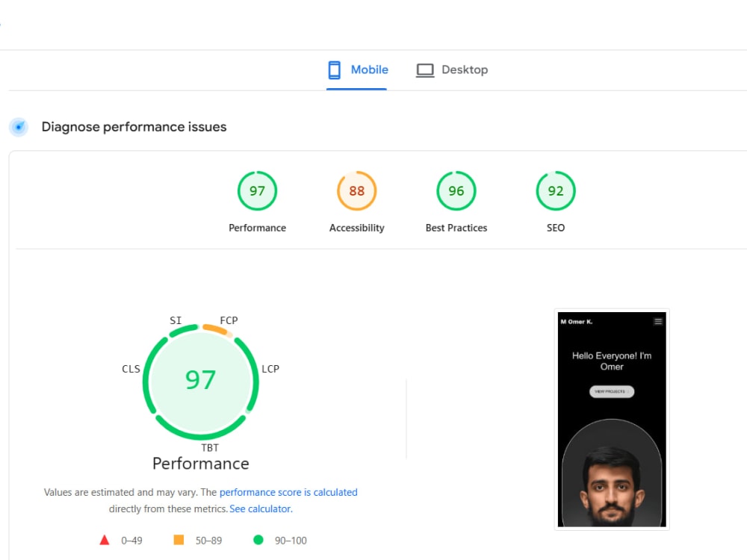This screenshot has height=560, width=747.
Task: Click the mobile phone icon
Action: pos(335,70)
